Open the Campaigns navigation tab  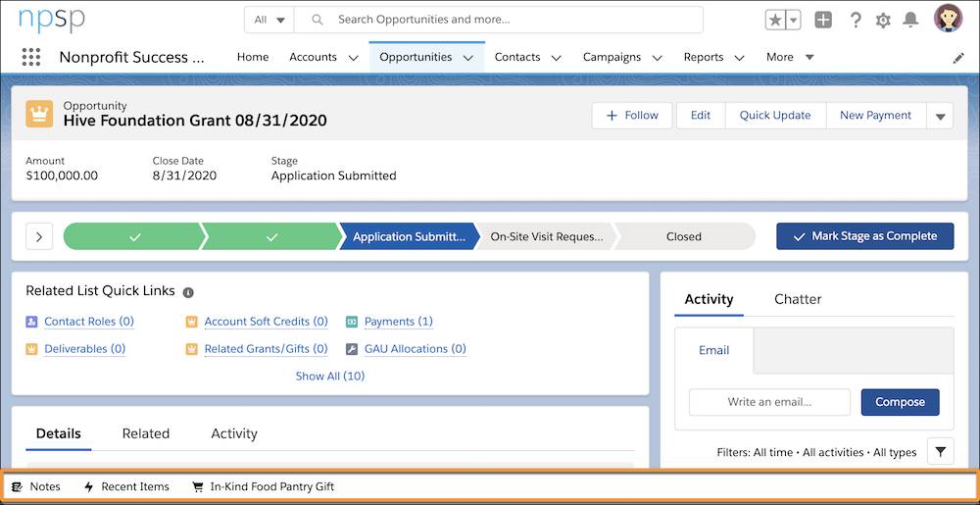click(612, 57)
